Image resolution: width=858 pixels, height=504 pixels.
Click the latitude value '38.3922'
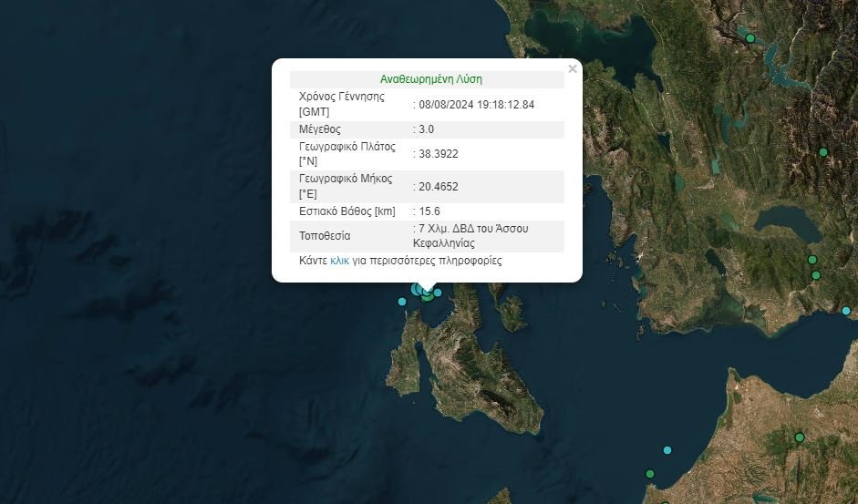click(x=439, y=154)
